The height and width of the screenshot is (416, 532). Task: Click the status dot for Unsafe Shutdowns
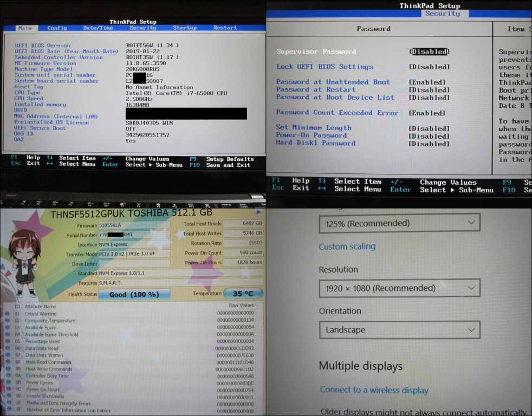[x=10, y=395]
